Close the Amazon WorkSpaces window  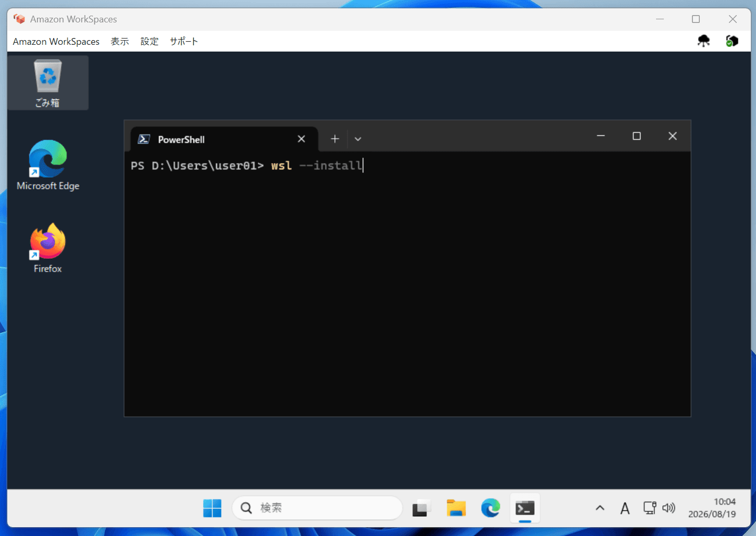pyautogui.click(x=733, y=19)
